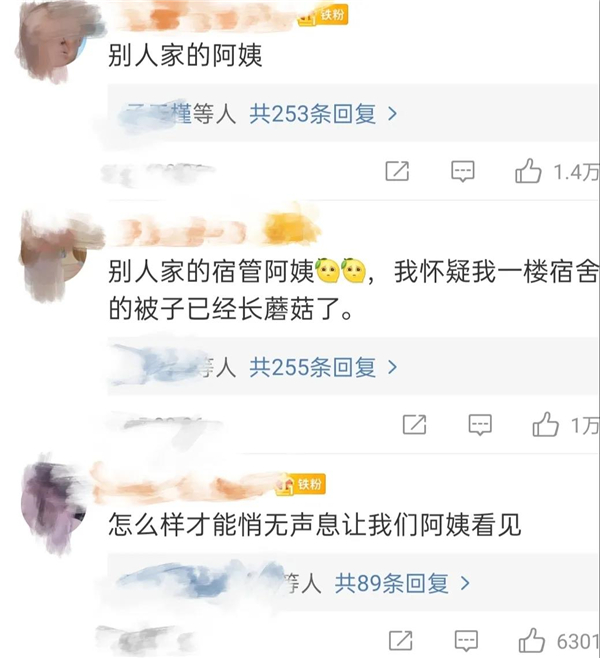Image resolution: width=600 pixels, height=658 pixels.
Task: Tap the comment text '怎么样才能悄无声息让我们阿姨看见'
Action: [x=315, y=525]
